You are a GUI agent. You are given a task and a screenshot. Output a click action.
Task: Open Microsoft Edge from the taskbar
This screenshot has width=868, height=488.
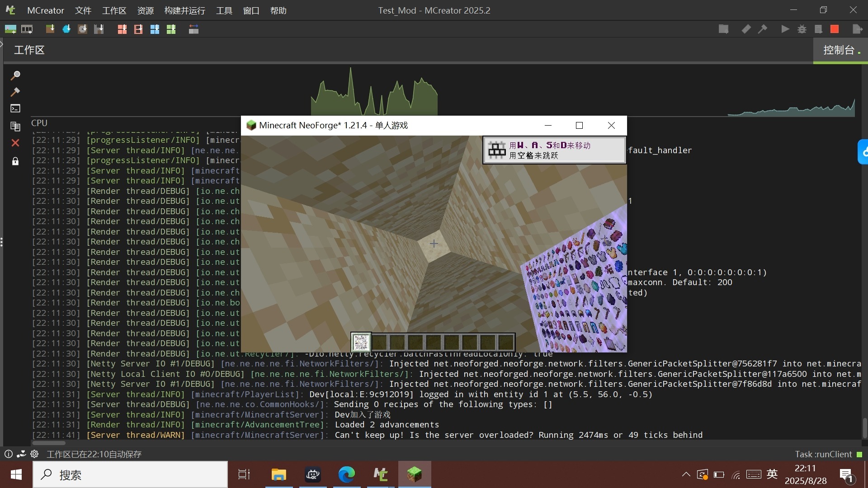347,474
